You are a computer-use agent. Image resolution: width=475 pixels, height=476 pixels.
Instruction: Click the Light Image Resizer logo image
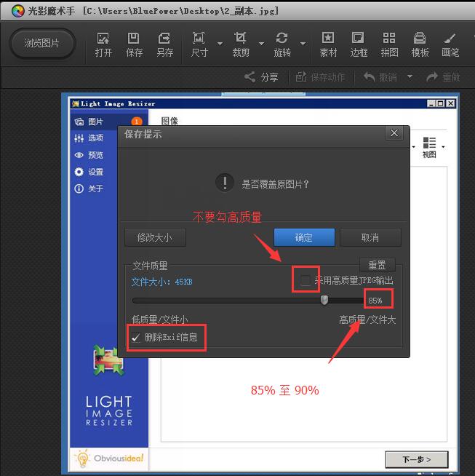coord(108,361)
